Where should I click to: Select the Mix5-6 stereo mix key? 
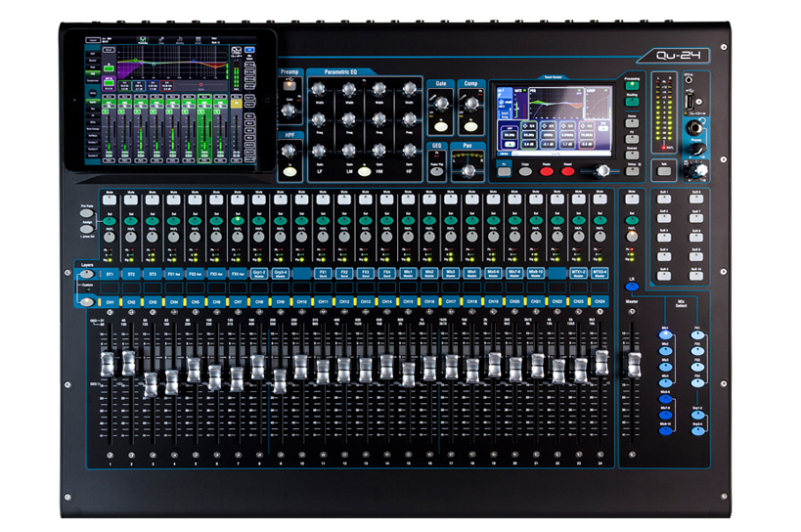666,399
